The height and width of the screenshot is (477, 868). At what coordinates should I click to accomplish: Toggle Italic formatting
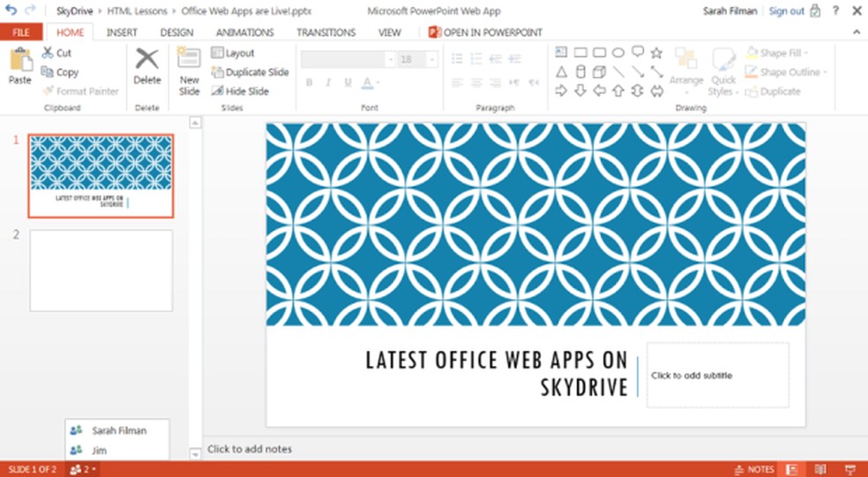click(328, 83)
